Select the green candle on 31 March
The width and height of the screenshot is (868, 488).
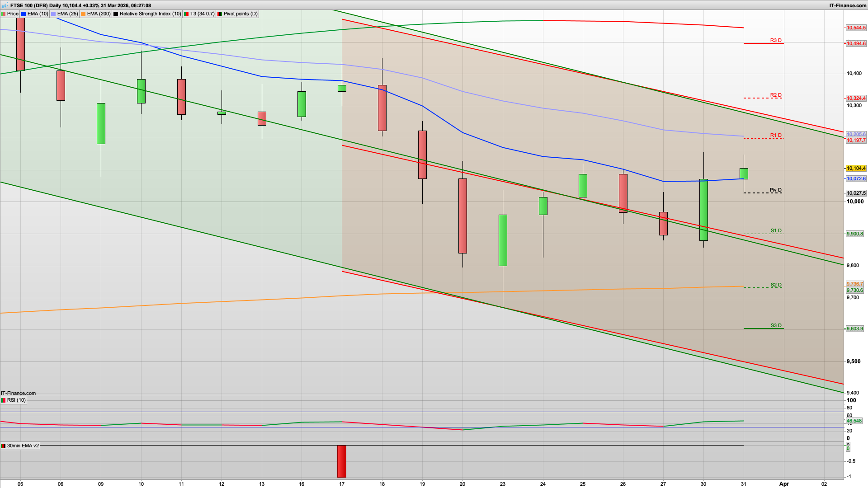point(745,173)
